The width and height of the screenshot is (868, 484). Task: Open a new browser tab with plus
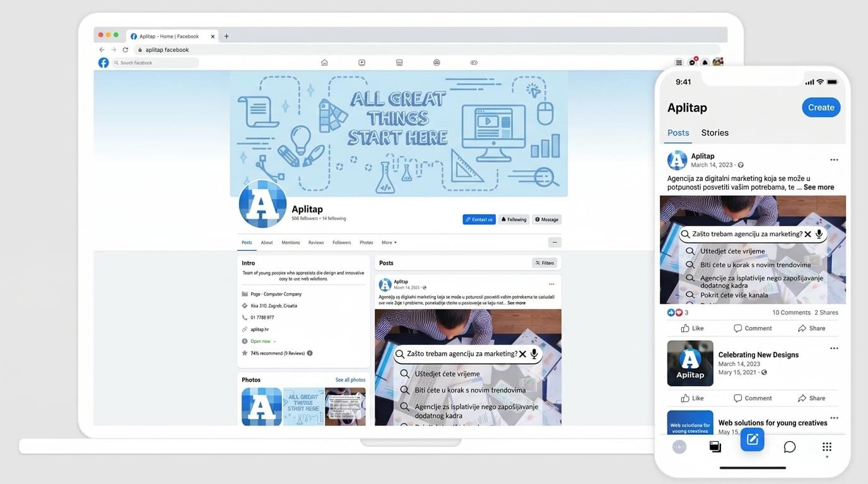point(226,36)
